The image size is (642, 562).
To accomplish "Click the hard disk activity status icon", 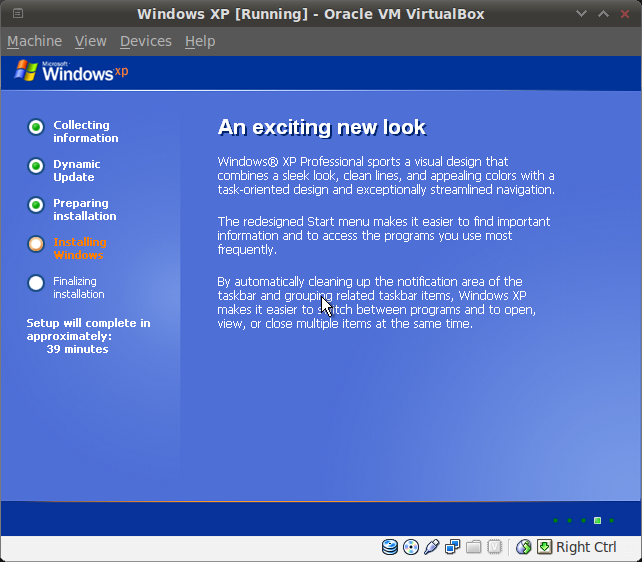I will tap(390, 547).
